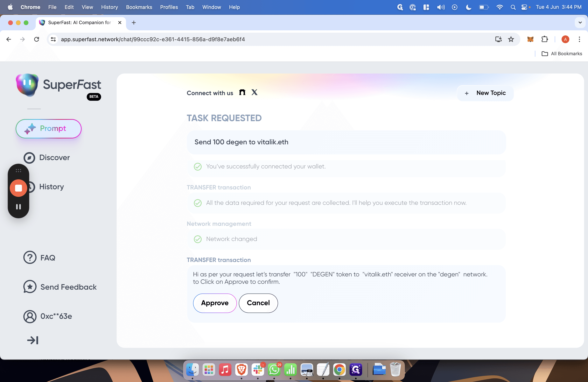Click the address bar URL
Viewport: 588px width, 382px height.
[153, 39]
